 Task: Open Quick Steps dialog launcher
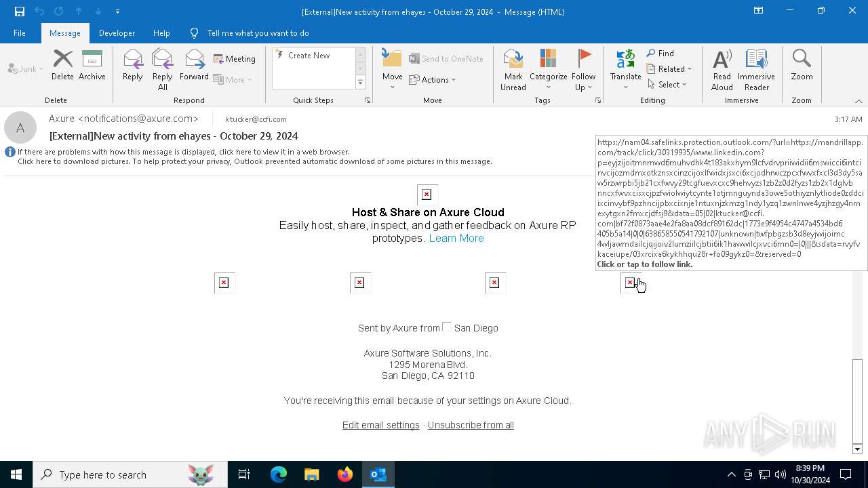pos(368,100)
